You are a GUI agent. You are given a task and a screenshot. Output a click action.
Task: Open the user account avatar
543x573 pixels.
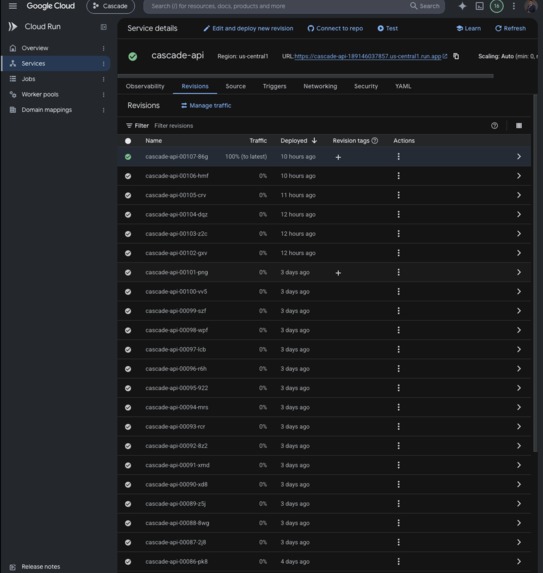point(531,6)
